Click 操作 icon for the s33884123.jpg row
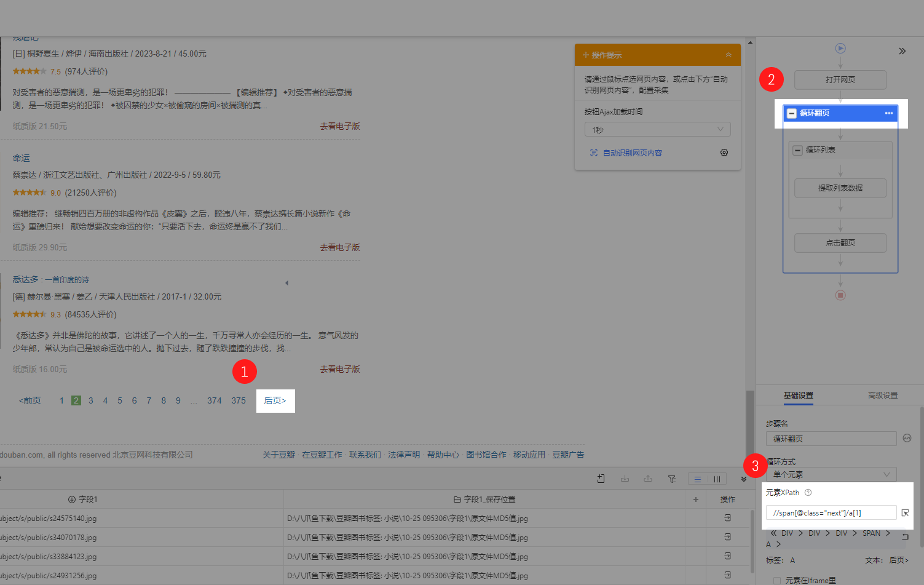 pyautogui.click(x=728, y=556)
